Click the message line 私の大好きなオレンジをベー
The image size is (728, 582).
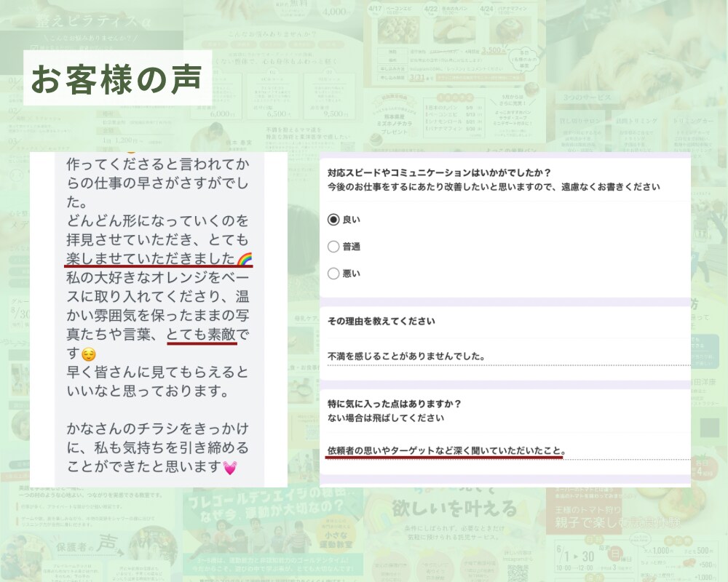coord(157,277)
